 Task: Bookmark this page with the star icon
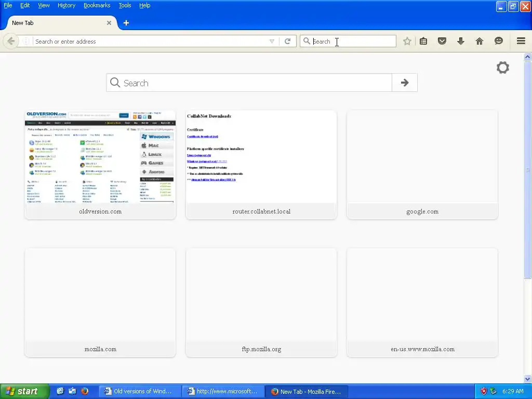tap(407, 42)
